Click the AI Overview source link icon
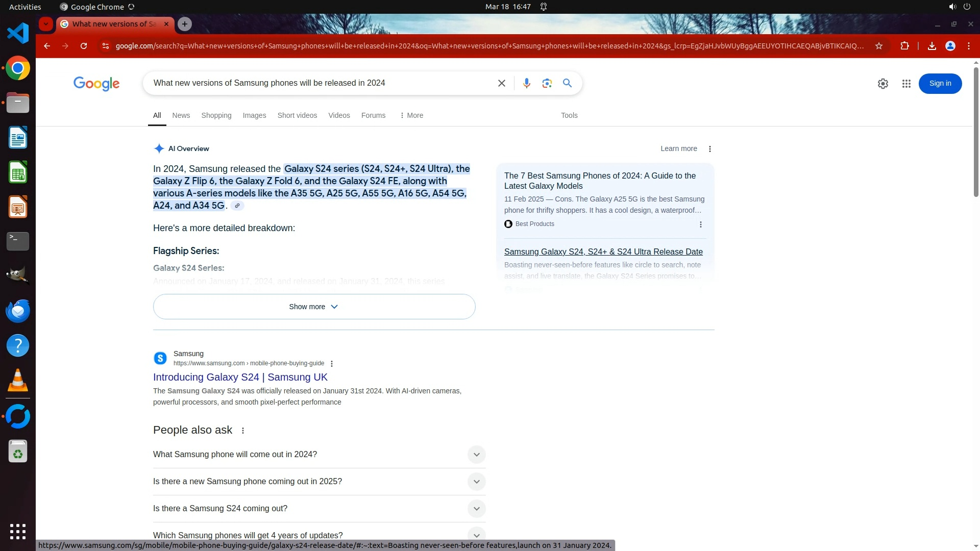Screen dimensions: 980x551 (x=237, y=206)
